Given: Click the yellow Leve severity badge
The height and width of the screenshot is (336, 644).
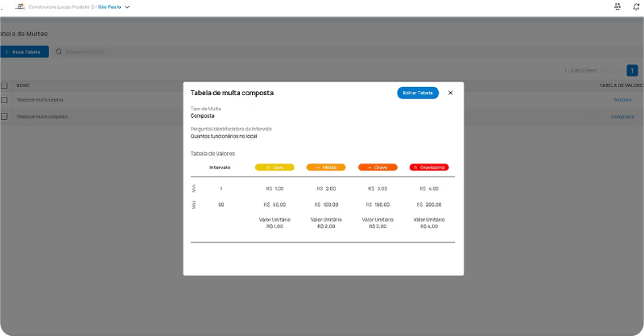Looking at the screenshot, I should coord(275,168).
